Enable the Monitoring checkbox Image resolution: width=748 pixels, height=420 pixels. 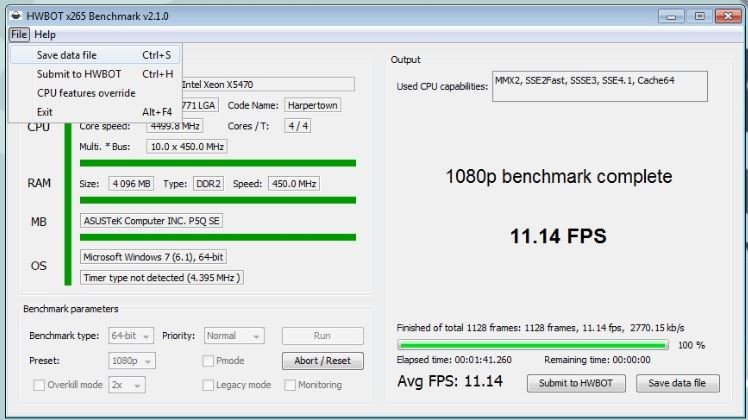[x=290, y=385]
